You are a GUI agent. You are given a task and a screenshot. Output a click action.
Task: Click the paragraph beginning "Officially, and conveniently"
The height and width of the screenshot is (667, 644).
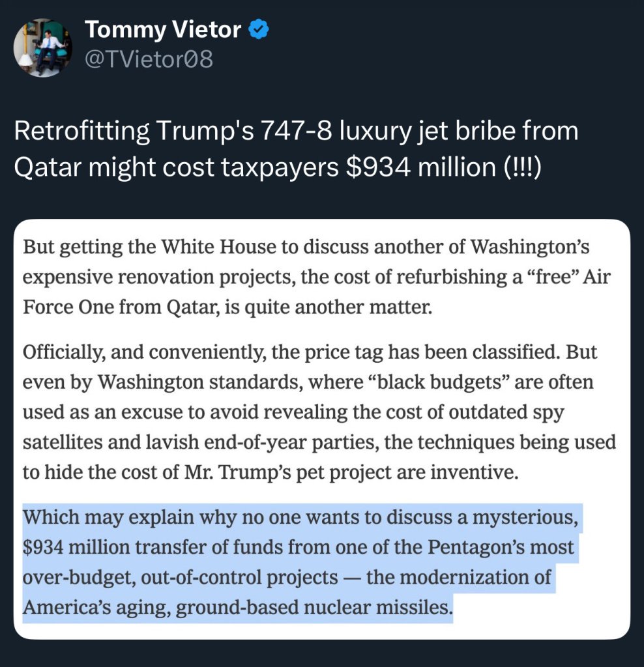click(319, 412)
